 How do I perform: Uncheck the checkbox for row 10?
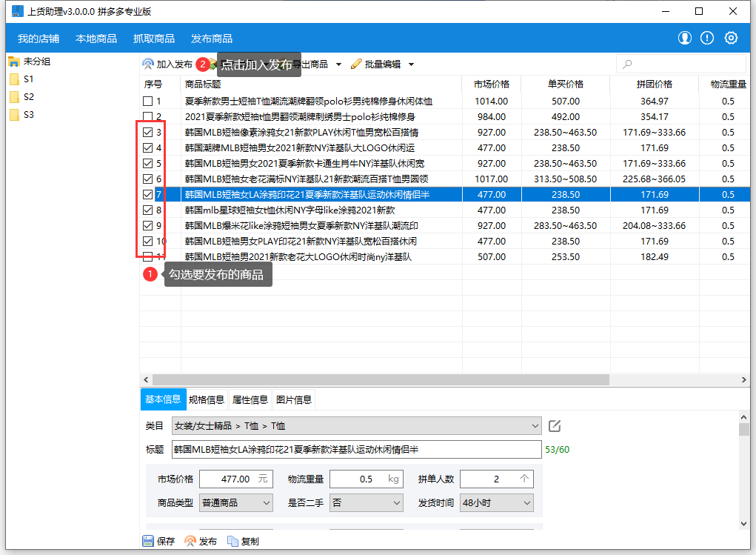148,242
